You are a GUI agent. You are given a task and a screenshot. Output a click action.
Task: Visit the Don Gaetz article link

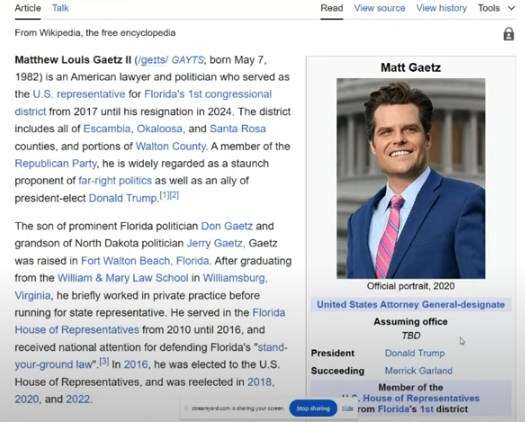(227, 226)
